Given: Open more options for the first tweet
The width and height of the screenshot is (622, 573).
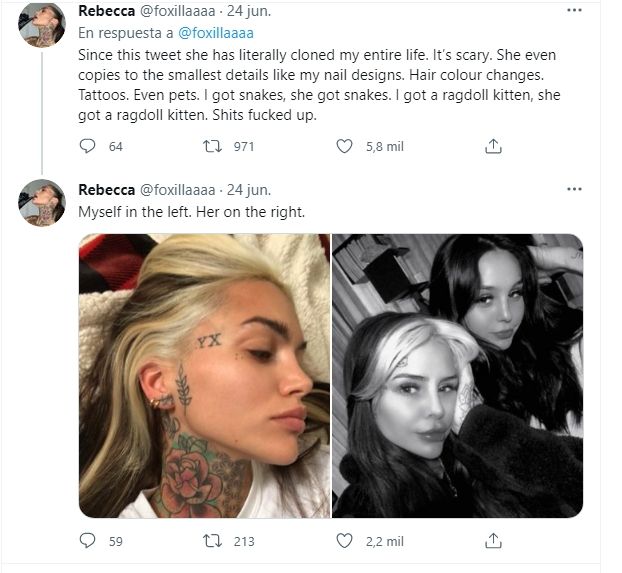Looking at the screenshot, I should [x=574, y=11].
